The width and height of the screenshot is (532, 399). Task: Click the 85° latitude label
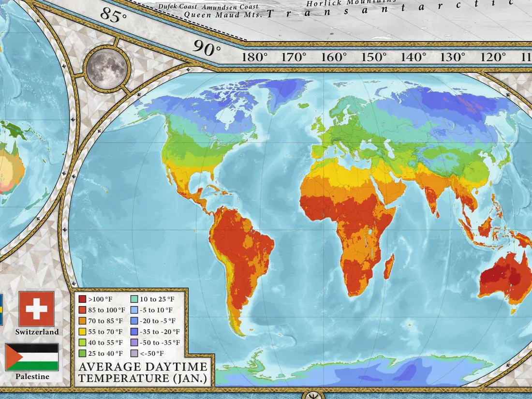pos(114,14)
